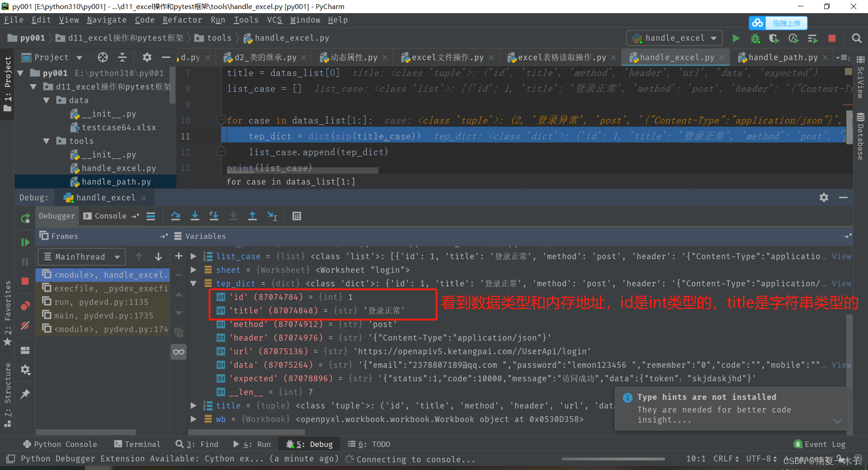Open Terminal tool window tab
Screen dimensions: 868x470
pyautogui.click(x=137, y=444)
